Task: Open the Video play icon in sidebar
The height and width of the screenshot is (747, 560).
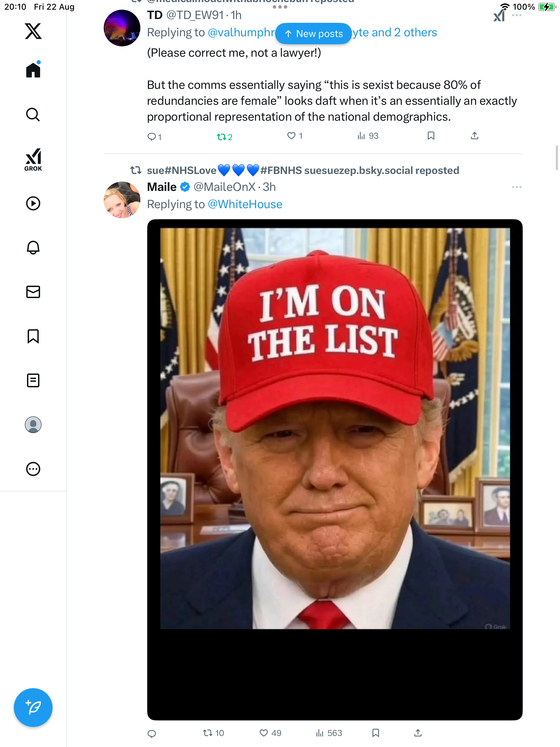Action: pos(33,203)
